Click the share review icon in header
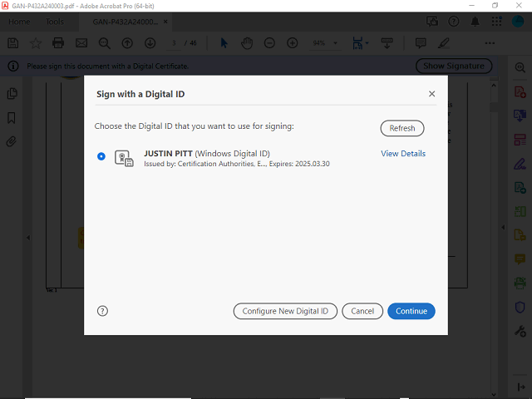532x399 pixels. click(x=432, y=22)
